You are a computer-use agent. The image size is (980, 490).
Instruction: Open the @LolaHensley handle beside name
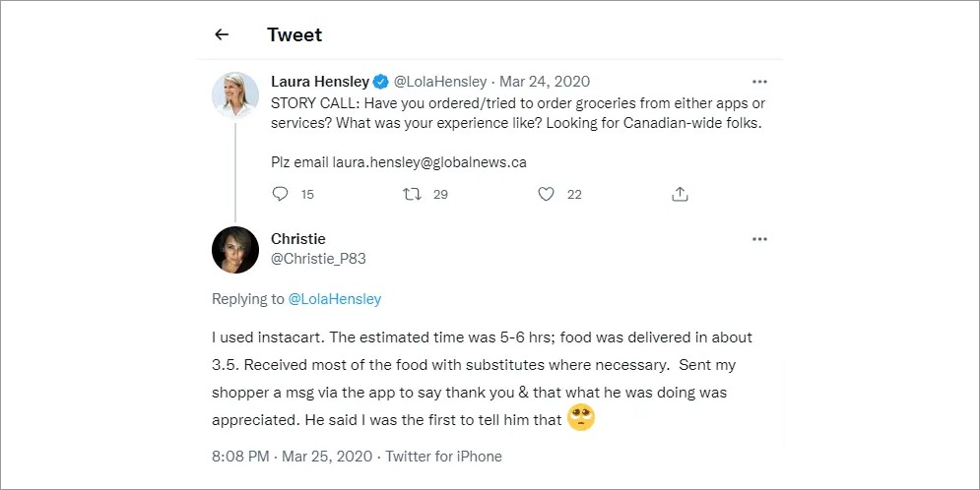(439, 82)
